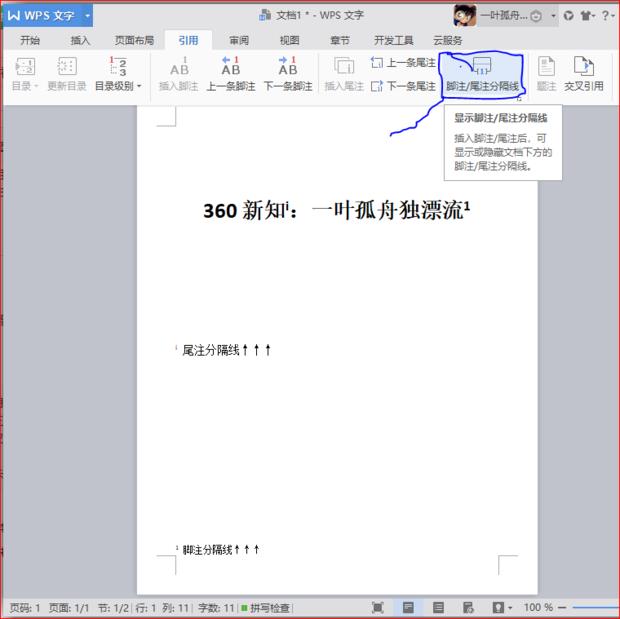This screenshot has width=620, height=619.
Task: Click 上一条脚注 (previous footnote) icon
Action: [x=231, y=67]
